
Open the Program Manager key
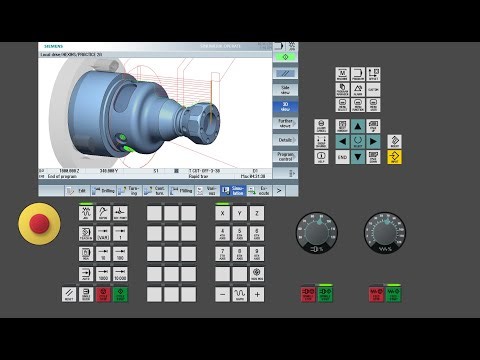342,89
